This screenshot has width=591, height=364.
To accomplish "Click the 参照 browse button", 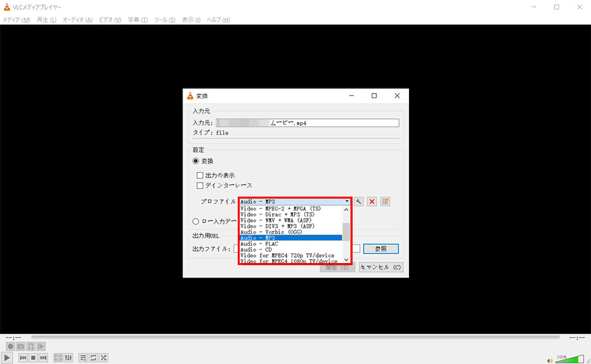I will [x=380, y=249].
